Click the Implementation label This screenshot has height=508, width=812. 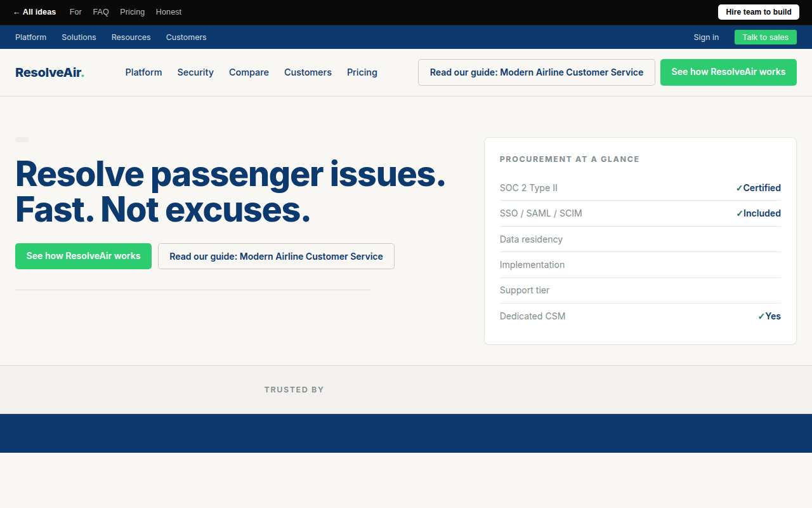(x=532, y=265)
